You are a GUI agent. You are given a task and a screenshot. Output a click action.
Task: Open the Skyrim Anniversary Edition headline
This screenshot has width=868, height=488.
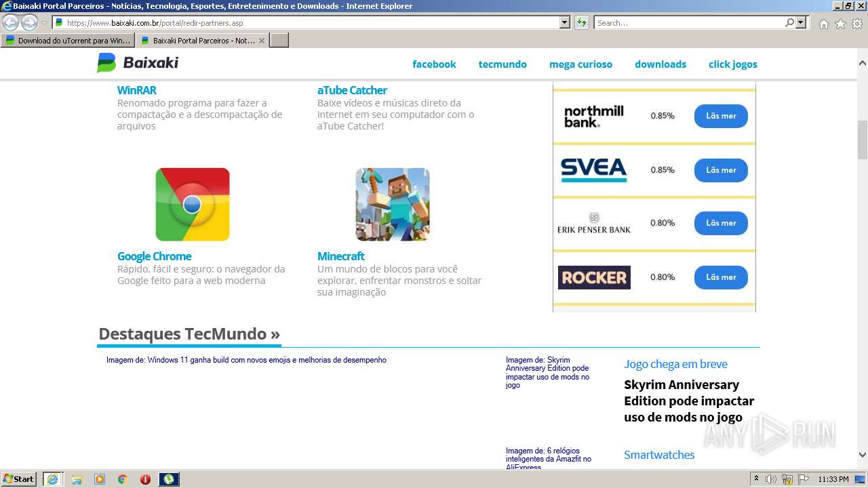pos(689,401)
